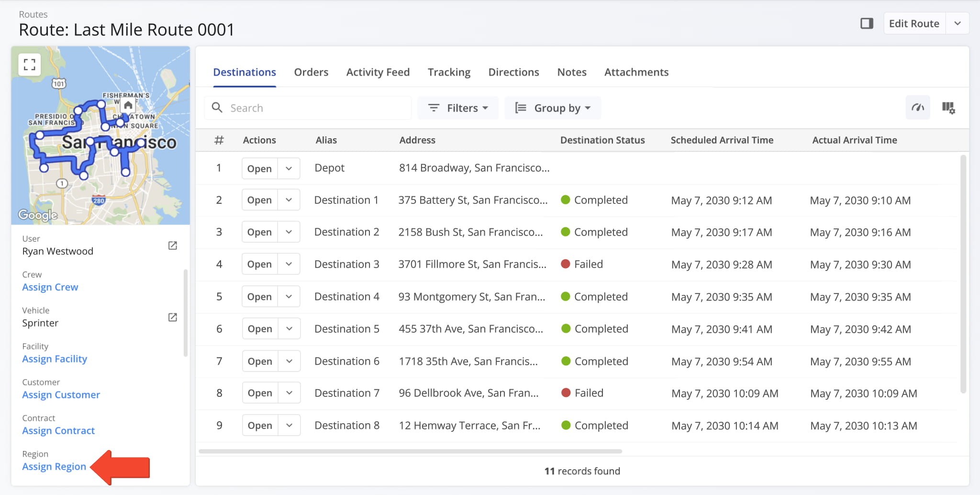This screenshot has height=495, width=980.
Task: Click the table vertical scrollbar
Action: tap(963, 274)
